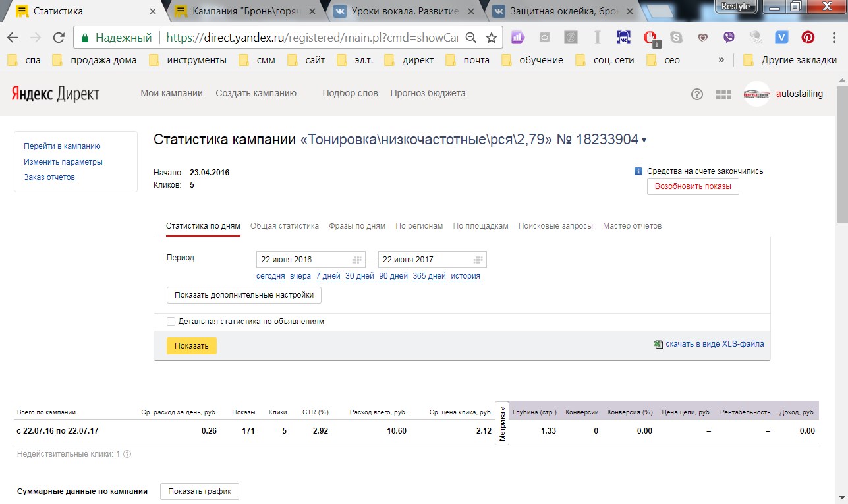Expand the Метрика columns toggle
This screenshot has width=848, height=504.
[502, 423]
